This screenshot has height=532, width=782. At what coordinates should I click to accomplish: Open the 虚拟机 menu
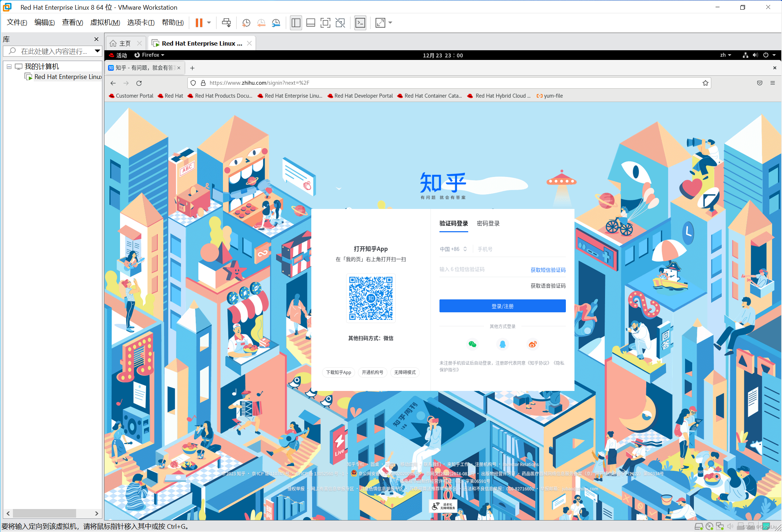point(105,23)
